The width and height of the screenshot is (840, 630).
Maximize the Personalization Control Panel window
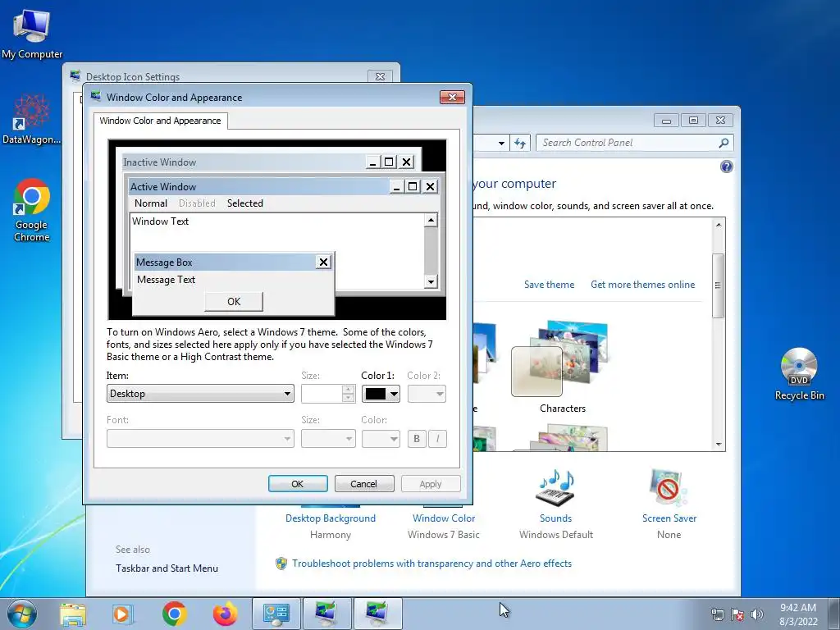coord(693,121)
